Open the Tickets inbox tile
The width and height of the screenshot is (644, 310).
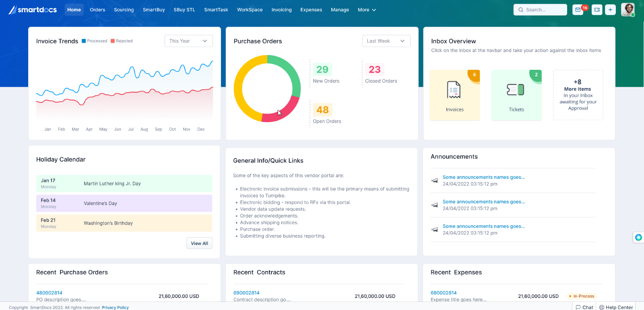(x=516, y=95)
